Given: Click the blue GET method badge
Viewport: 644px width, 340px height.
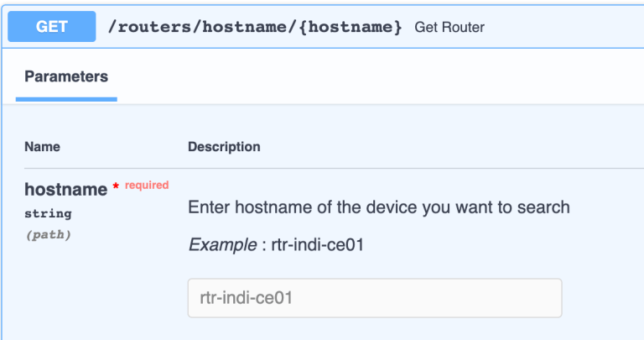Looking at the screenshot, I should pyautogui.click(x=52, y=27).
